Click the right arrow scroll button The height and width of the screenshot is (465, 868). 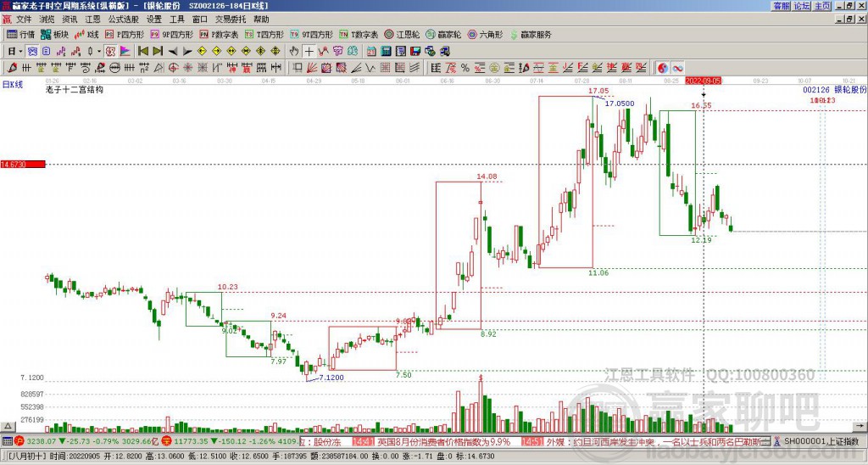click(x=860, y=426)
